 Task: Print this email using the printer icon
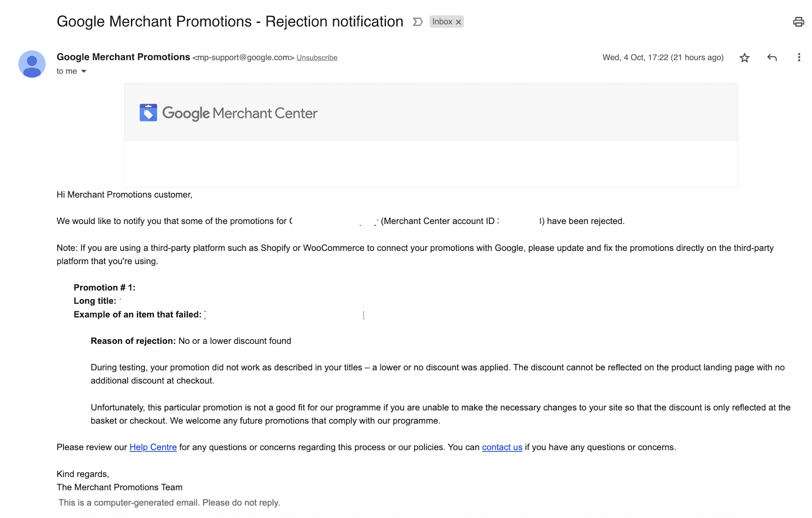[x=798, y=22]
